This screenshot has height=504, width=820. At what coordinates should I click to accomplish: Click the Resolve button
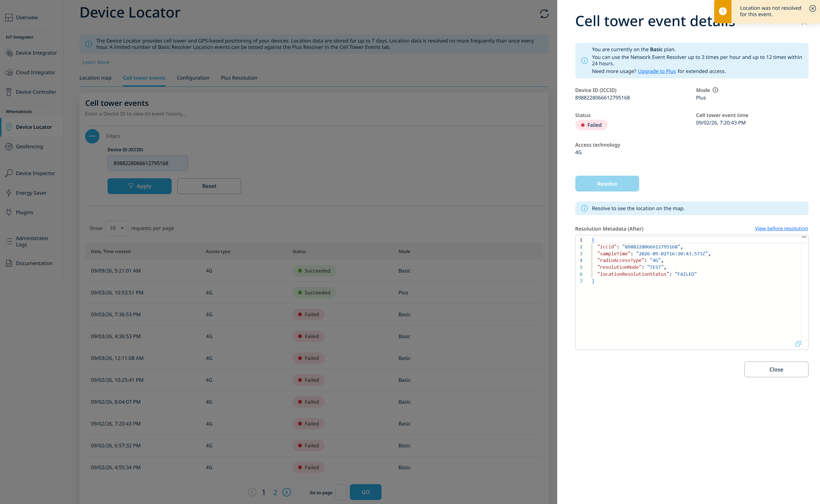click(607, 184)
